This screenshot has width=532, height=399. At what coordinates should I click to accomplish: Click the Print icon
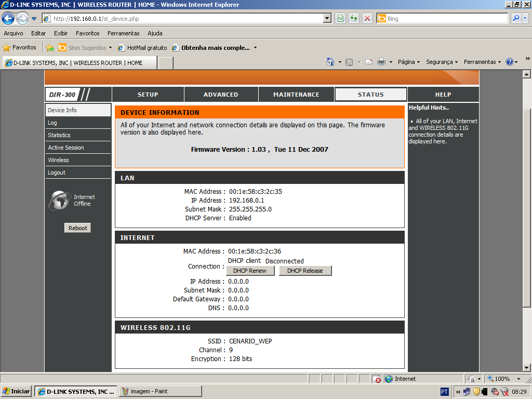(x=381, y=62)
